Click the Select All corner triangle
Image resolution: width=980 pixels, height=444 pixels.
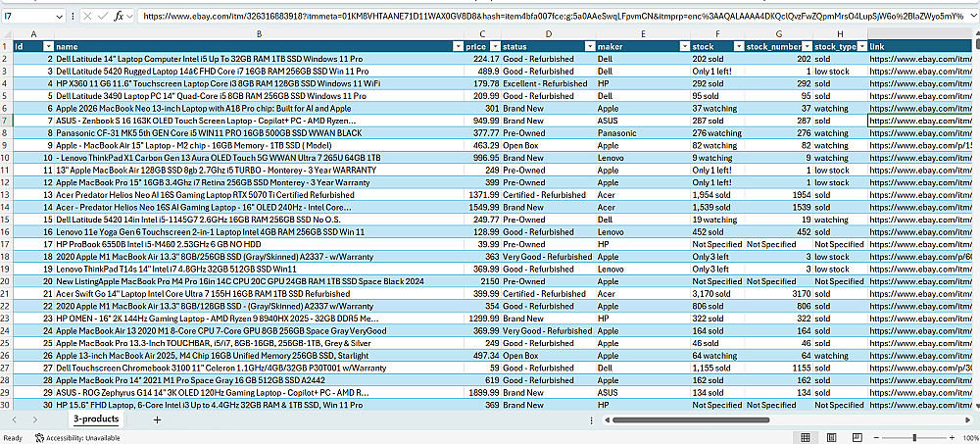pos(6,33)
